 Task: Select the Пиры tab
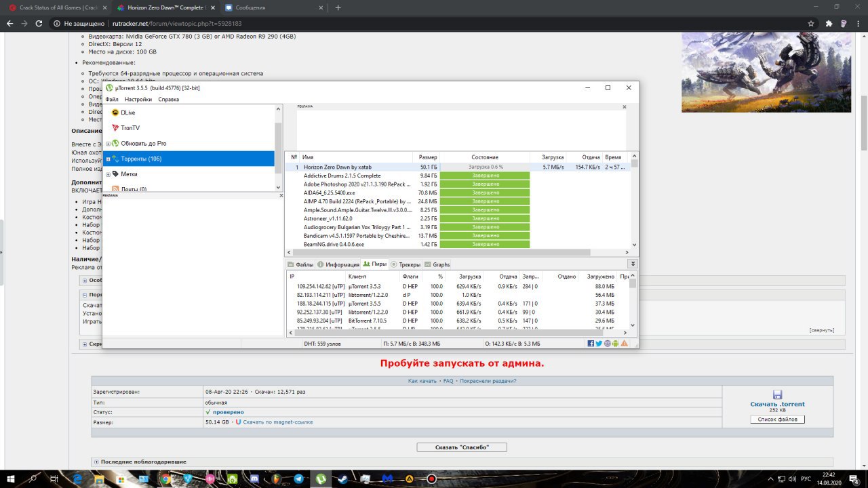375,264
